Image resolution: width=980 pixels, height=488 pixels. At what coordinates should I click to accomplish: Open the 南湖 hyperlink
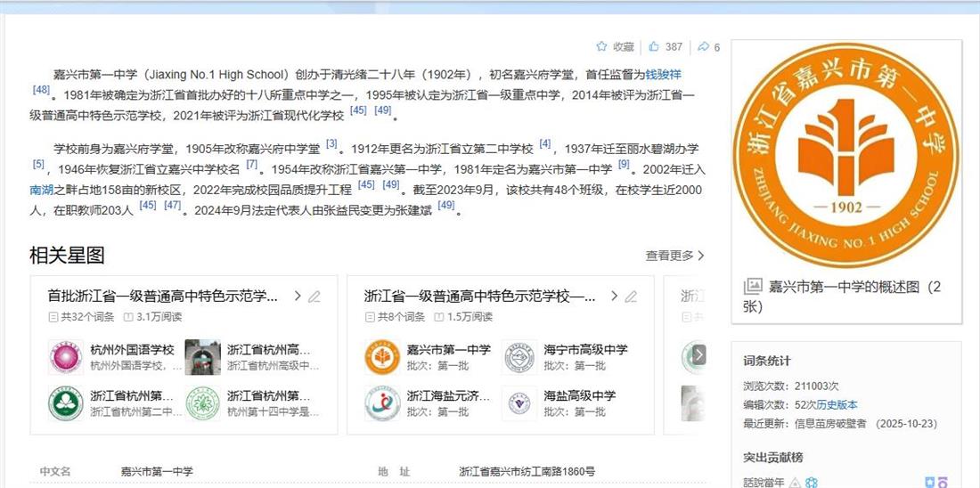click(41, 190)
